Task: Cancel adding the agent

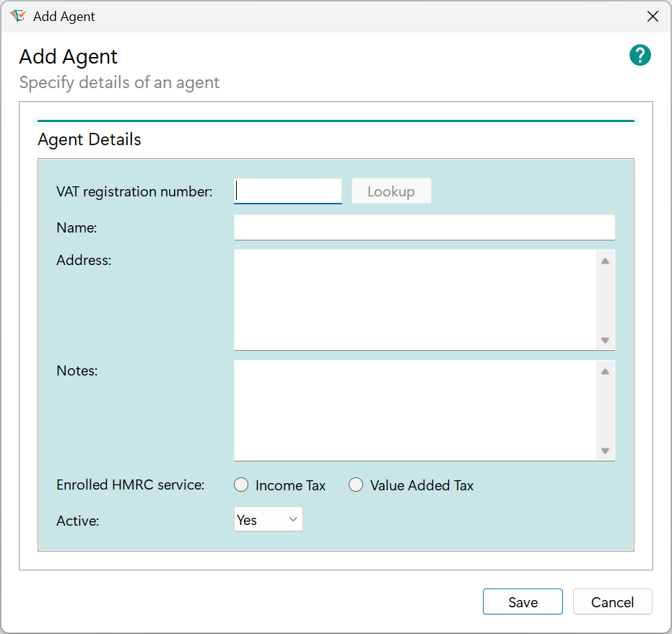Action: (x=612, y=602)
